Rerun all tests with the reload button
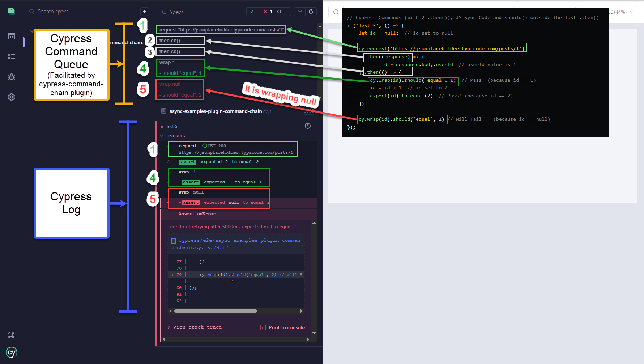This screenshot has width=644, height=364. coord(311,12)
